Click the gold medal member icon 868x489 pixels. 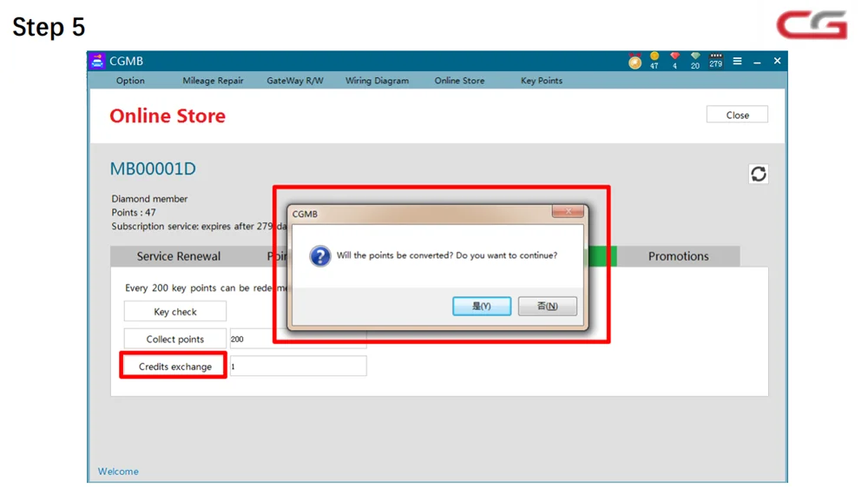click(x=635, y=62)
